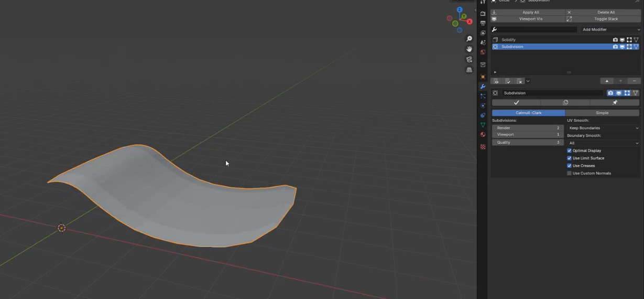The width and height of the screenshot is (644, 299).
Task: Toggle on-cage icon for Subdivision list row
Action: click(x=636, y=47)
